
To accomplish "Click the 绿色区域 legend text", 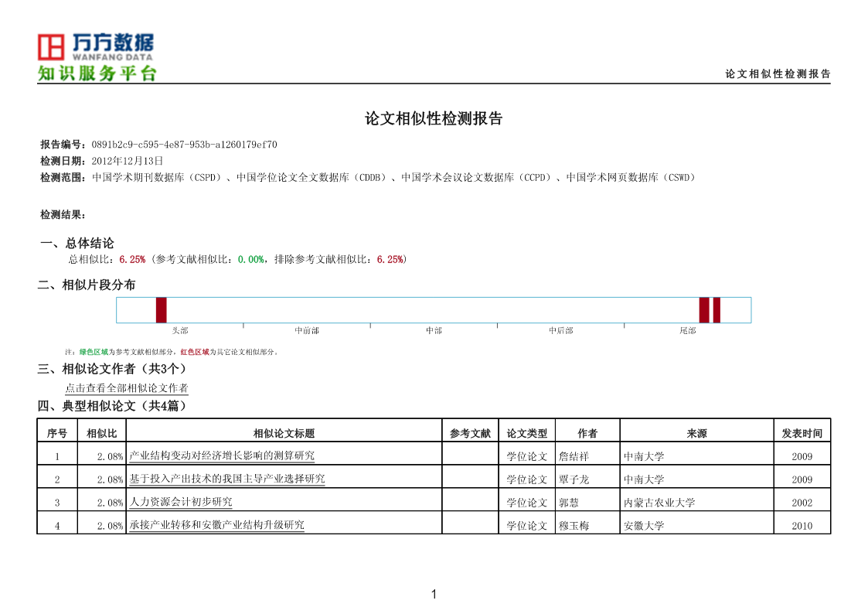I will pos(94,352).
